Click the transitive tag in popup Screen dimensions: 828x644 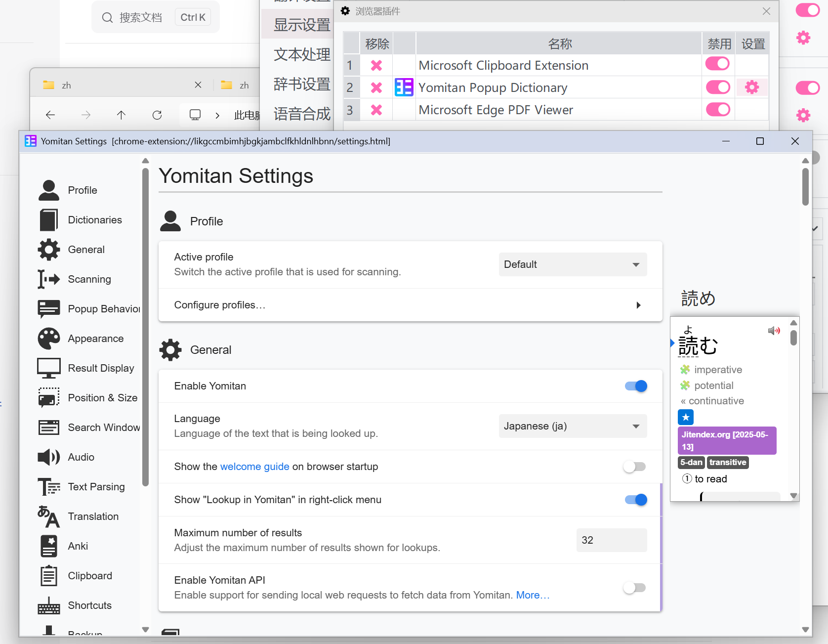(x=728, y=463)
